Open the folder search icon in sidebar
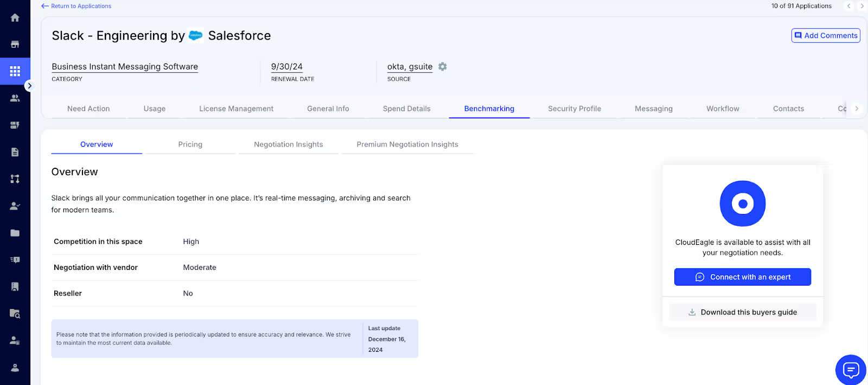This screenshot has width=868, height=385. pyautogui.click(x=15, y=313)
